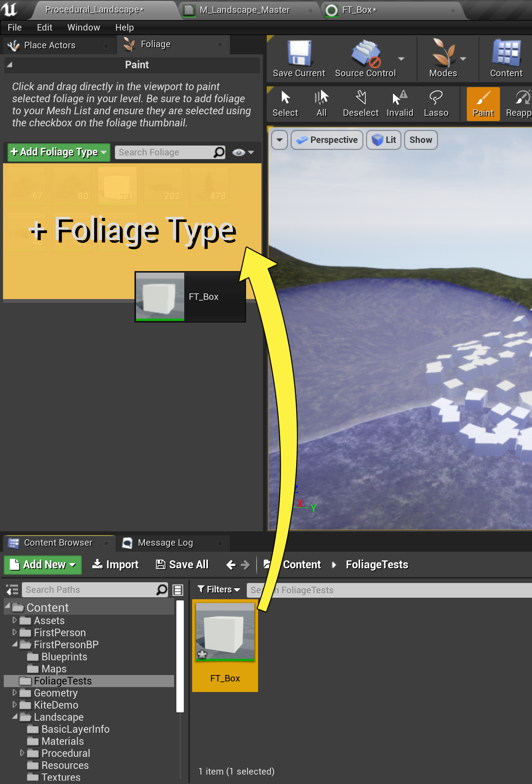The height and width of the screenshot is (784, 532).
Task: Toggle Lit view mode button
Action: click(x=384, y=140)
